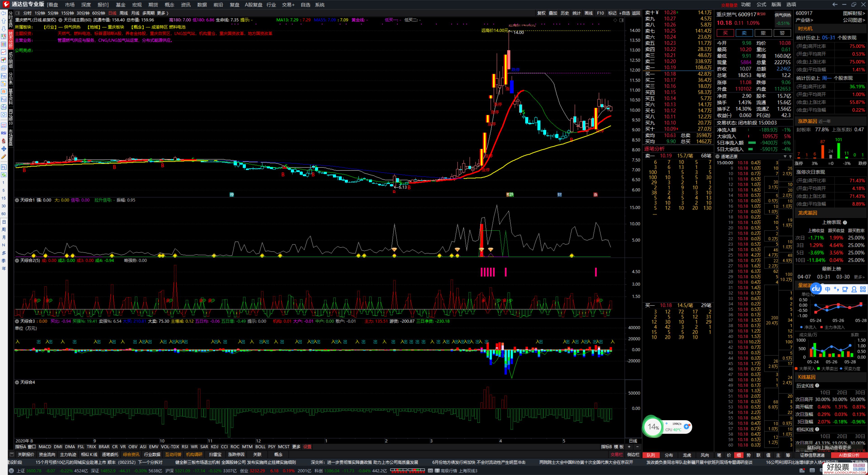The height and width of the screenshot is (475, 868).
Task: Toggle +自选 add to watchlist
Action: click(x=624, y=13)
